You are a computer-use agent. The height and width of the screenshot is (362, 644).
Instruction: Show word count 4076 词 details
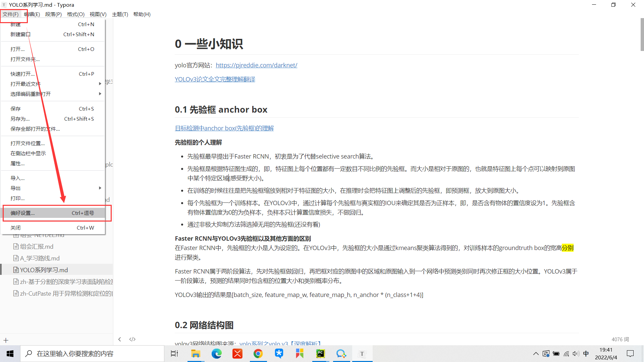[x=620, y=339]
